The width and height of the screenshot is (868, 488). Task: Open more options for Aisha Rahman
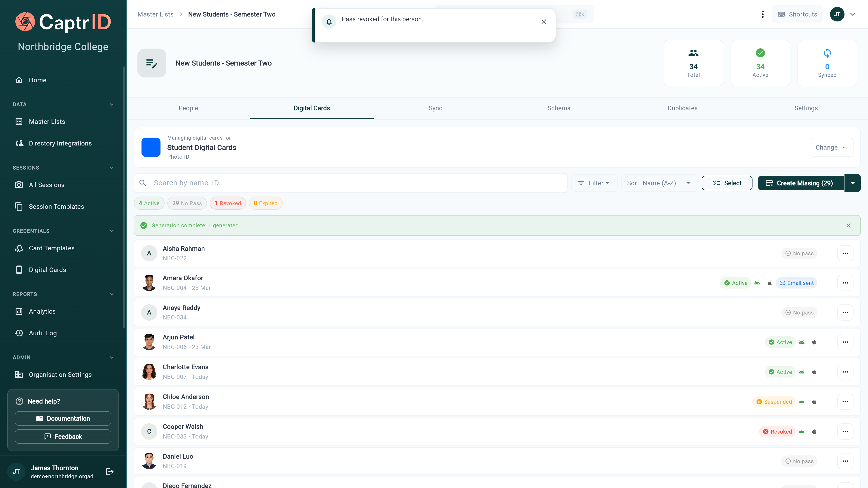845,253
